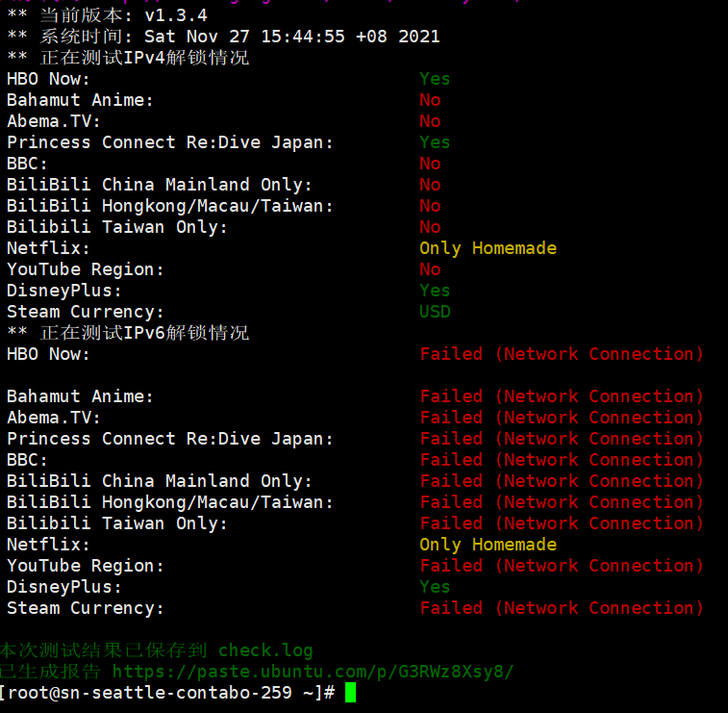Click IPv6 HBO Now Failed result
This screenshot has height=713, width=728.
pos(562,354)
